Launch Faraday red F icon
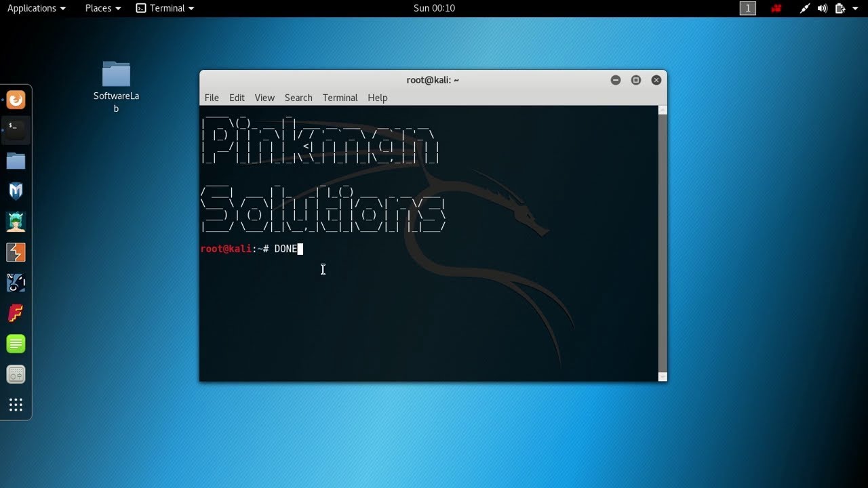868x488 pixels. pyautogui.click(x=16, y=314)
